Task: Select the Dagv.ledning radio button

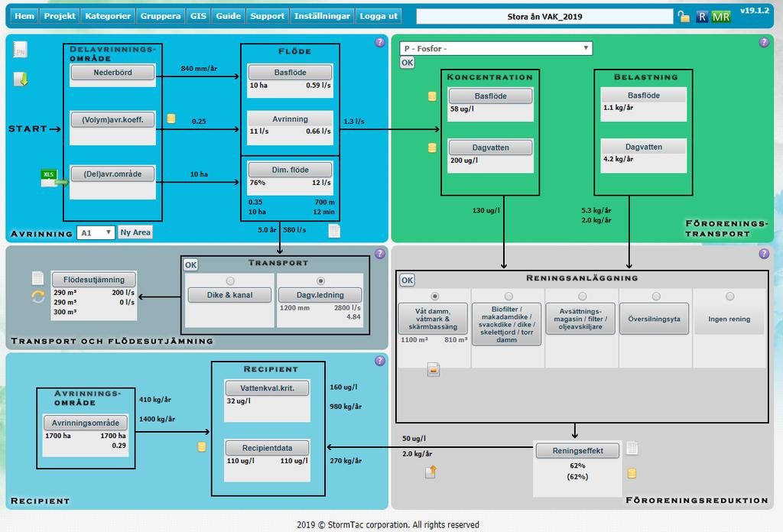Action: (320, 281)
